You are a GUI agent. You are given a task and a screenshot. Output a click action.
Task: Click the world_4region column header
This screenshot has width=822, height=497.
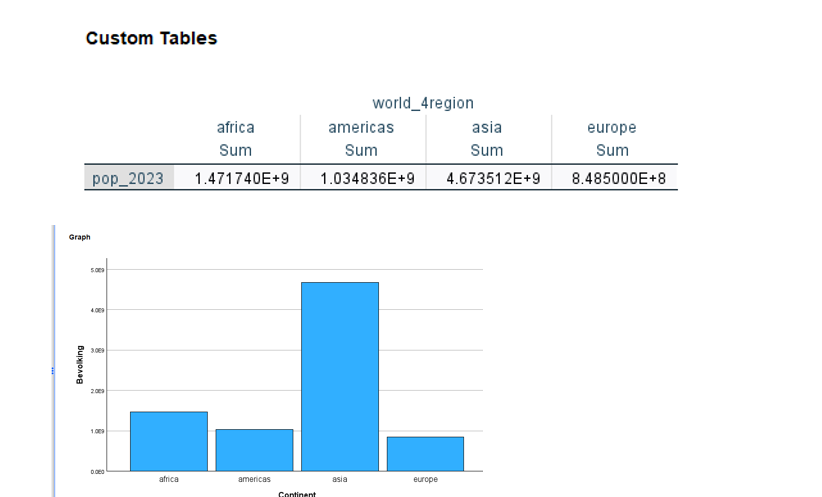tap(423, 103)
